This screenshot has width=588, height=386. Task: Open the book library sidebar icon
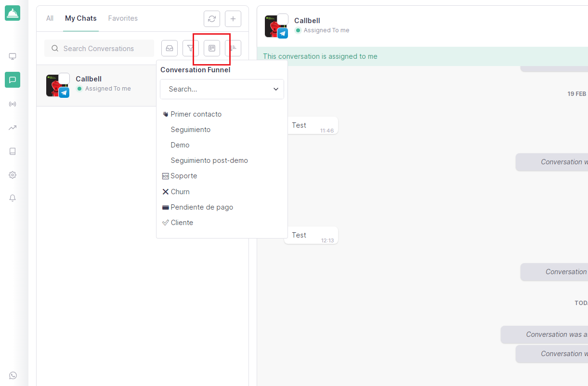point(13,151)
